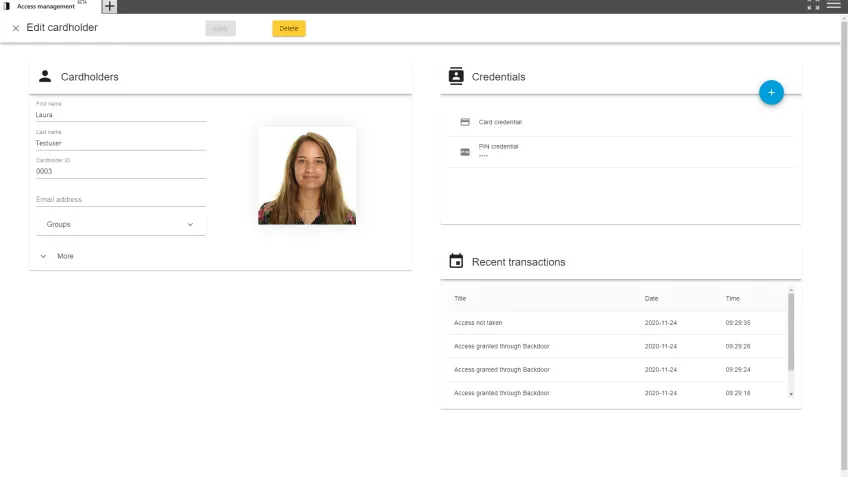Open the hamburger menu in the top bar
This screenshot has width=848, height=477.
(833, 6)
